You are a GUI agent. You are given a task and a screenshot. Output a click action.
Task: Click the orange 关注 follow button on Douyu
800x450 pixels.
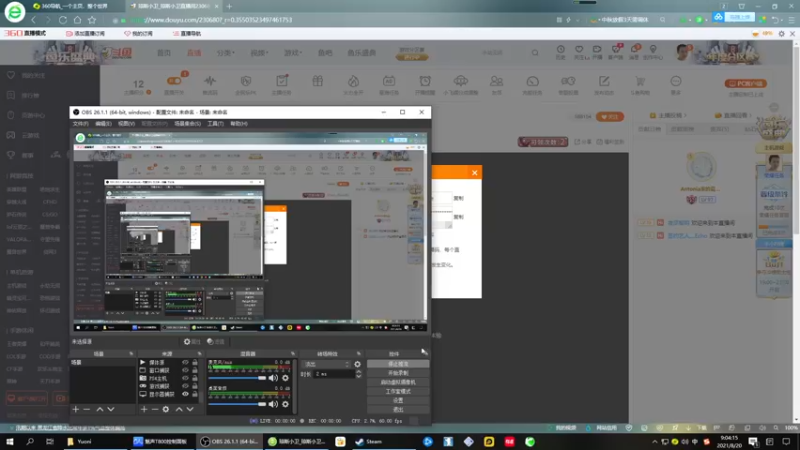click(610, 117)
